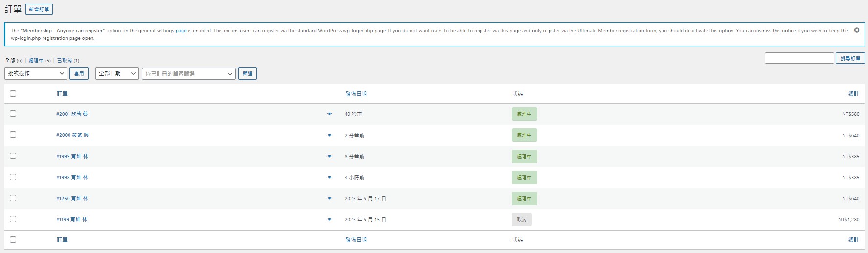Click the preview eye for order #1999
This screenshot has height=253, width=868.
point(329,157)
